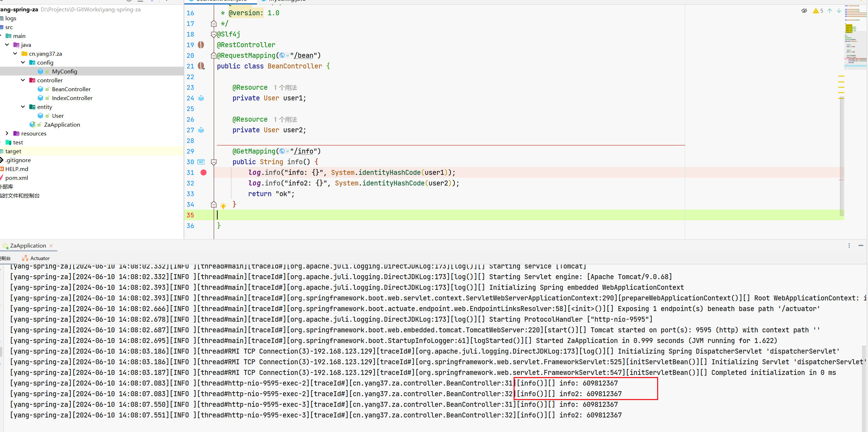Minimize the run tool window
The height and width of the screenshot is (432, 868).
(x=861, y=245)
